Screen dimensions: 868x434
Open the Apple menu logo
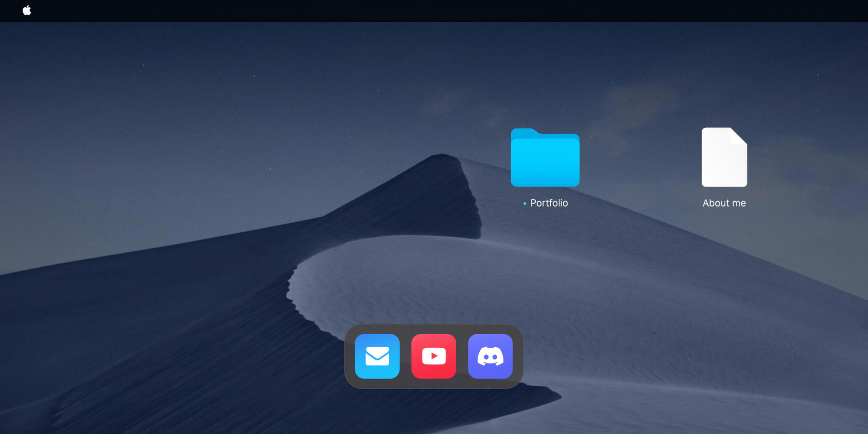click(27, 10)
